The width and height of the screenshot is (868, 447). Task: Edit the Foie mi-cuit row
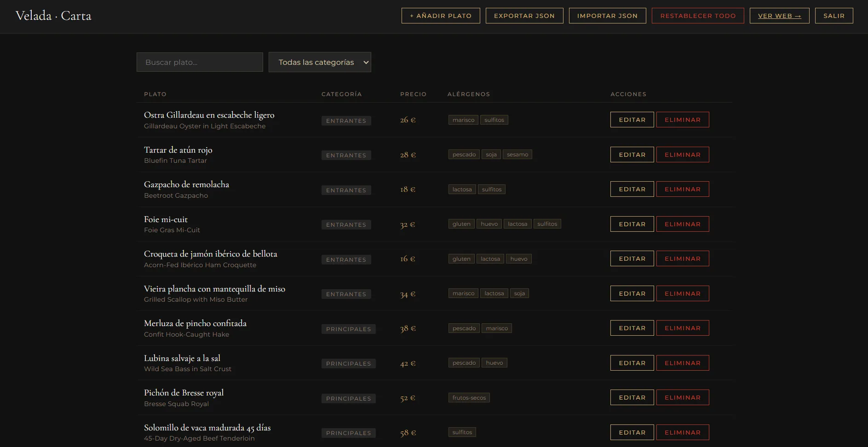point(632,224)
